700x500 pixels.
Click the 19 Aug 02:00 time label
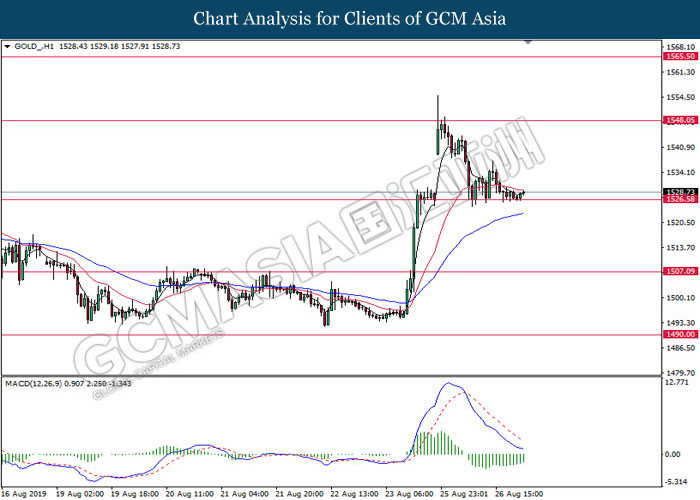80,494
